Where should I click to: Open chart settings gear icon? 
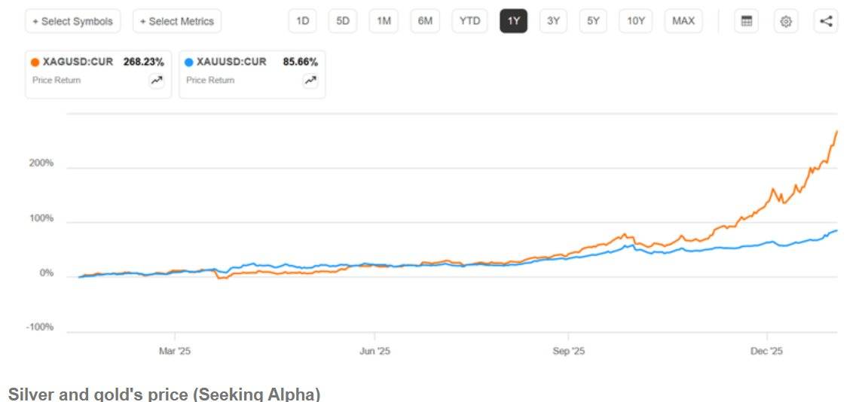click(786, 21)
